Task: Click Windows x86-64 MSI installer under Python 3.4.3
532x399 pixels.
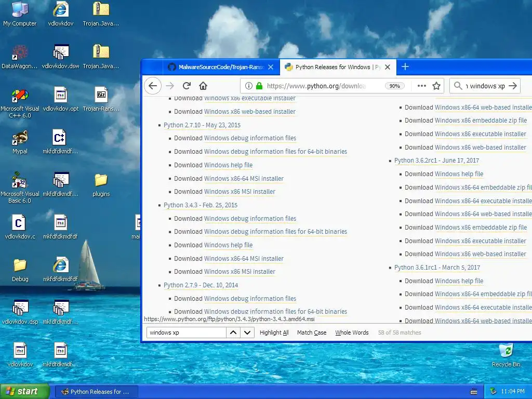Action: point(244,259)
